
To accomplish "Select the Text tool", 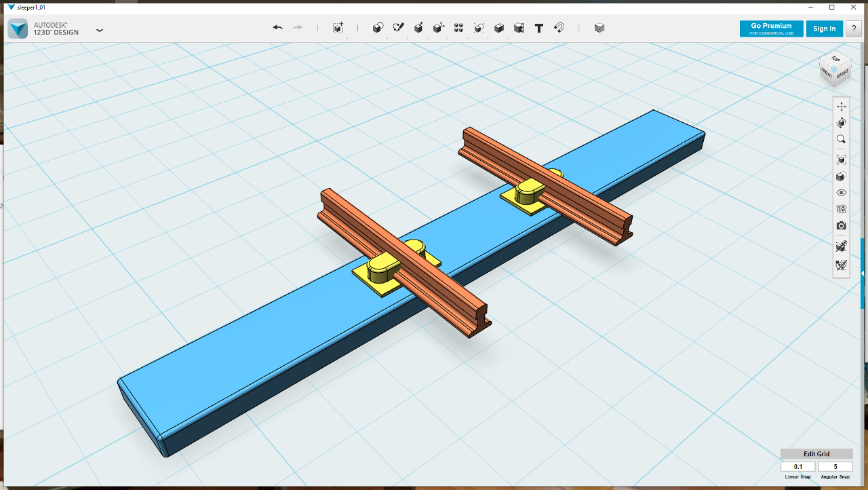I will click(x=539, y=28).
